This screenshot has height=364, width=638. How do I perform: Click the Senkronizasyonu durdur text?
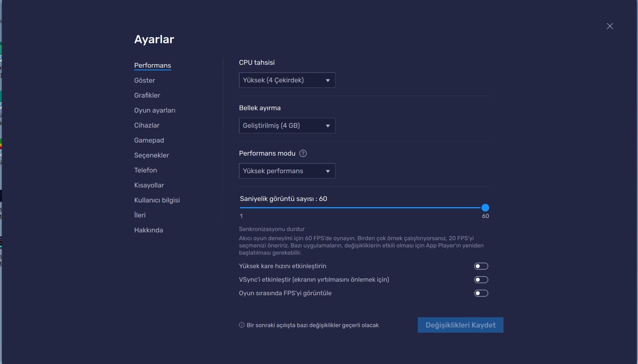click(x=272, y=229)
